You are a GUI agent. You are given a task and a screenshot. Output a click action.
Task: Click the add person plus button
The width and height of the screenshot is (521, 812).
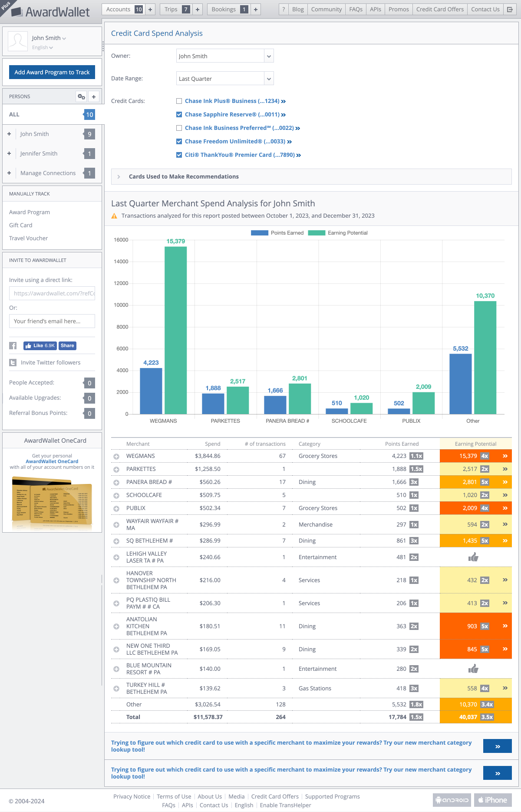click(94, 96)
